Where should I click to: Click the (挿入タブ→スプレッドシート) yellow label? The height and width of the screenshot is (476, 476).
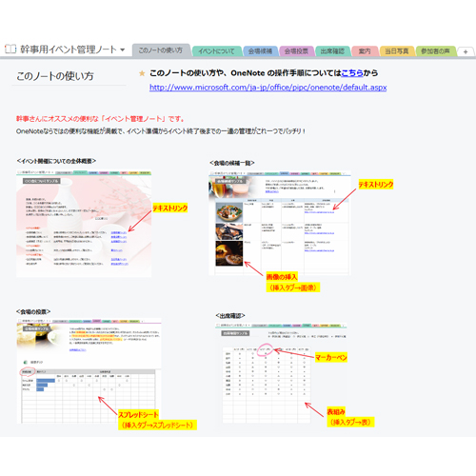pyautogui.click(x=157, y=426)
